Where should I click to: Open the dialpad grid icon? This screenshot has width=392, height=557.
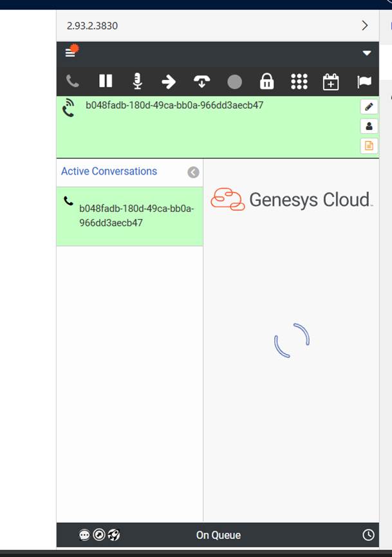(299, 82)
